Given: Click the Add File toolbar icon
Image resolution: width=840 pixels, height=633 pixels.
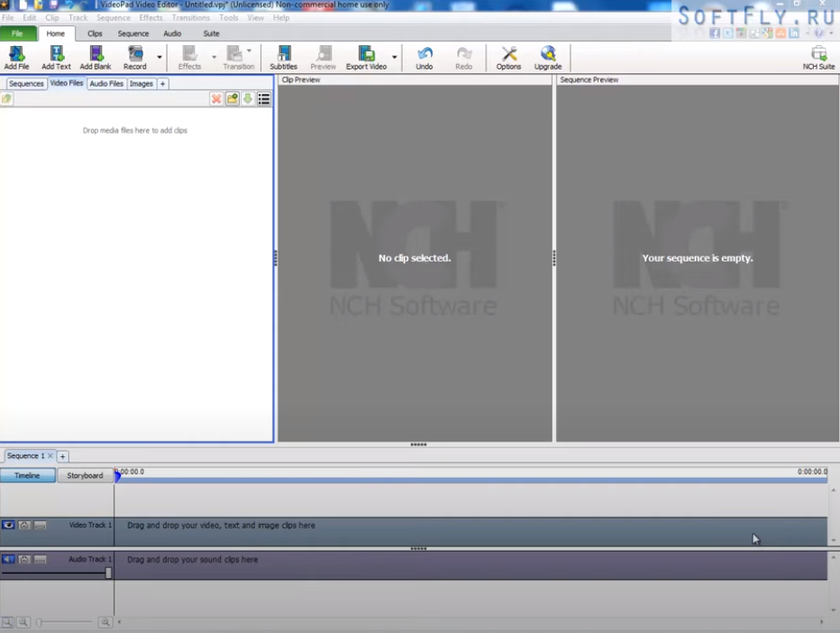Looking at the screenshot, I should pos(16,58).
